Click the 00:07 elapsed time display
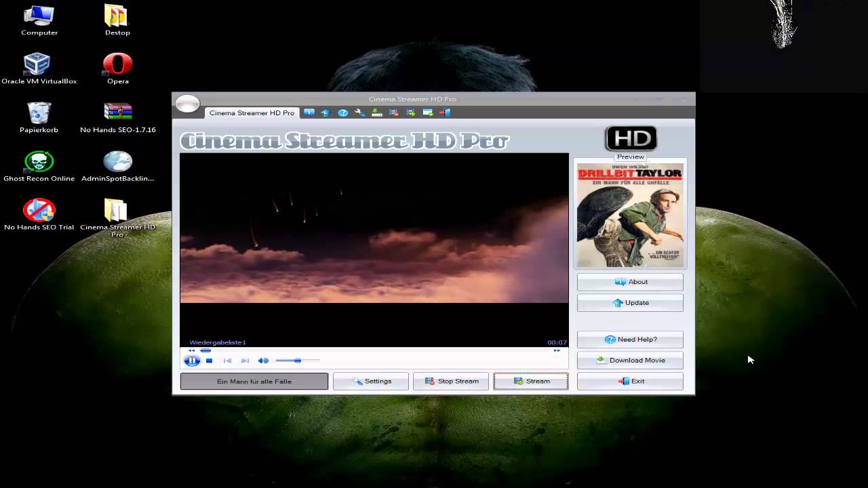The height and width of the screenshot is (488, 868). pyautogui.click(x=557, y=342)
